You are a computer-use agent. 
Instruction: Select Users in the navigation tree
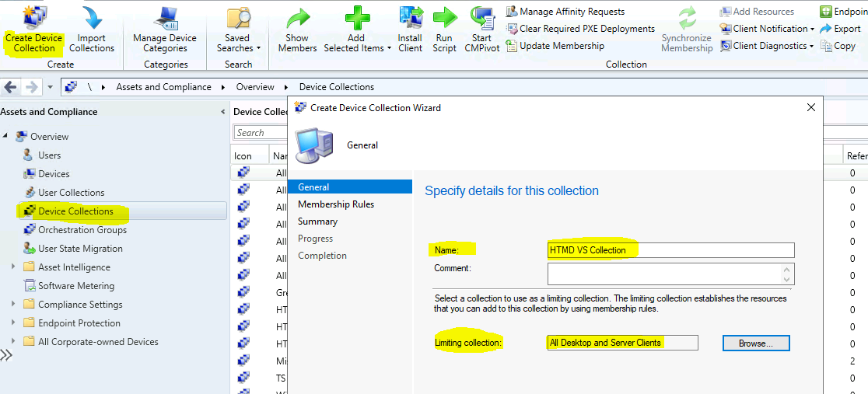pos(49,155)
